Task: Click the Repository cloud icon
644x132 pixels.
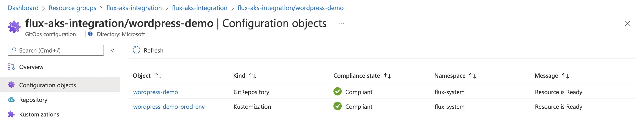Action: click(11, 100)
